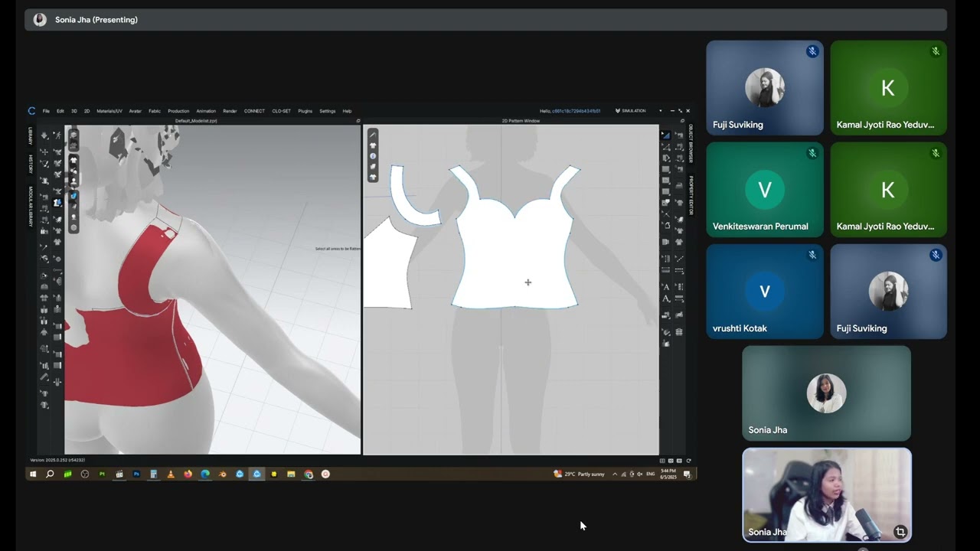Viewport: 980px width, 551px height.
Task: Select the Select/Move tool in 3D toolbar
Action: 44,152
